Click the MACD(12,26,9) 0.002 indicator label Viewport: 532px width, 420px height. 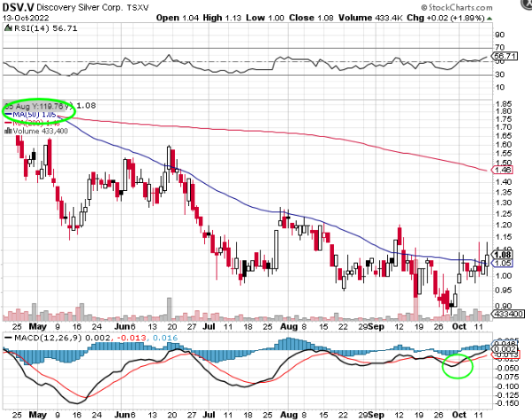point(57,338)
